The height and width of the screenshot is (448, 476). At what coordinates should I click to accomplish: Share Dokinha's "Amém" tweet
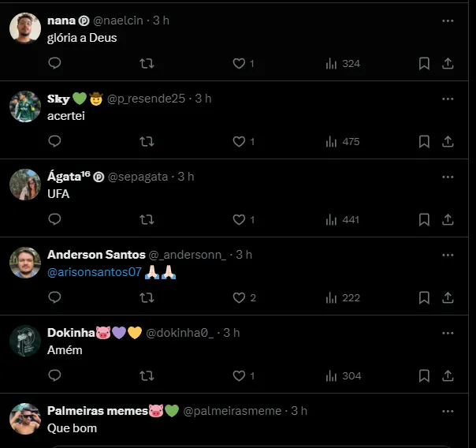[x=448, y=375]
